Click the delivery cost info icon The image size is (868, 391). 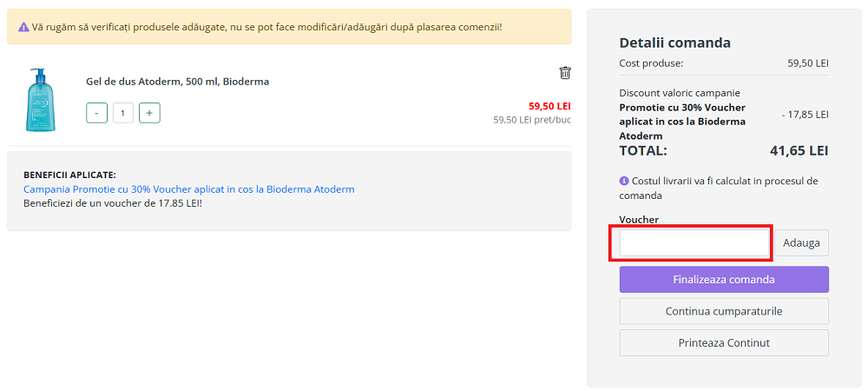click(624, 181)
